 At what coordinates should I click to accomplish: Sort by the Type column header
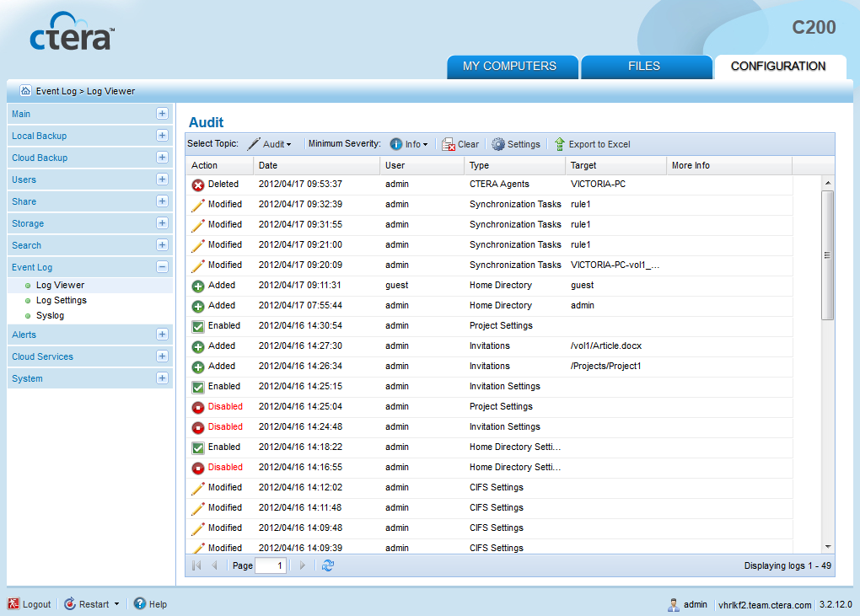(x=514, y=165)
